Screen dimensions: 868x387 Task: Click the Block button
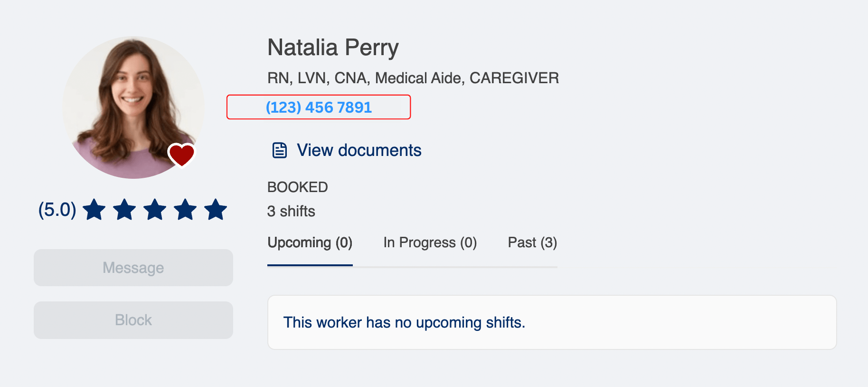pos(133,319)
